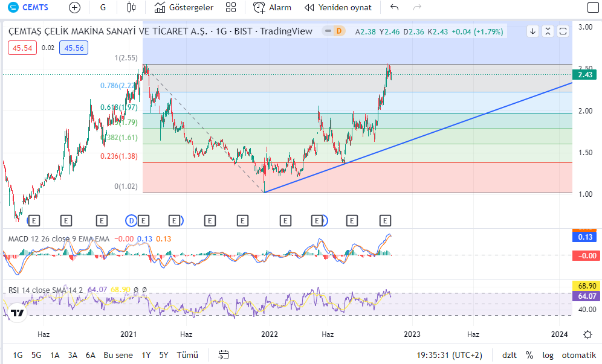The width and height of the screenshot is (602, 364).
Task: Toggle dzlt adjusted data
Action: pos(510,355)
